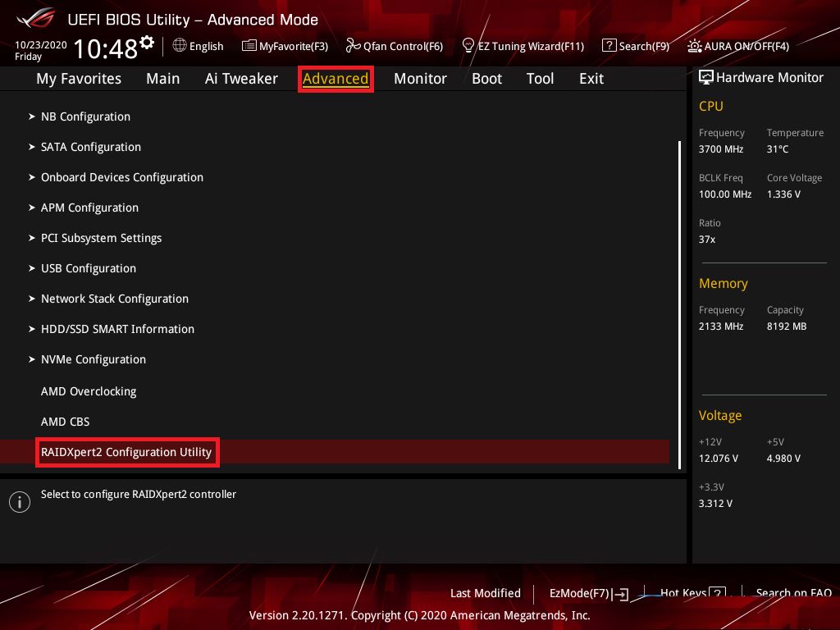
Task: Open NVMe Configuration entry
Action: [94, 359]
